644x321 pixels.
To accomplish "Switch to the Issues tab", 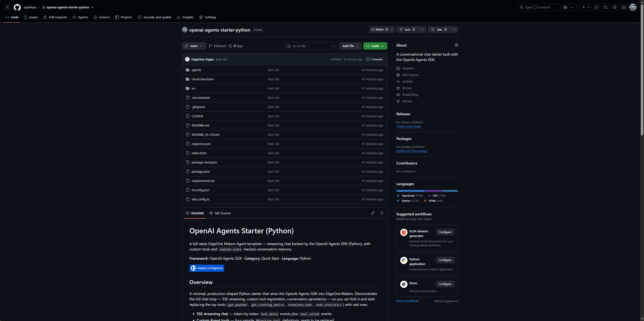I will tap(31, 17).
